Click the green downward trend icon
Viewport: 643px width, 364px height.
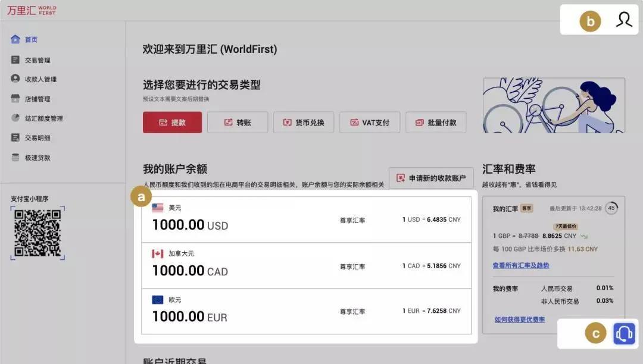click(584, 236)
